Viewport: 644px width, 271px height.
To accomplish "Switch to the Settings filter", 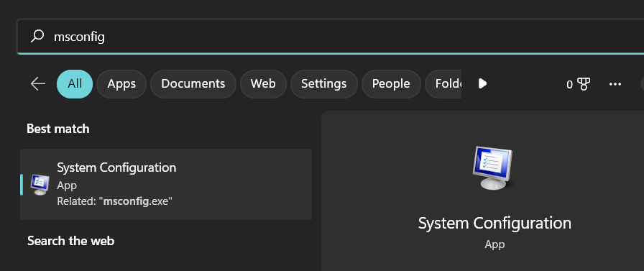I will 323,84.
